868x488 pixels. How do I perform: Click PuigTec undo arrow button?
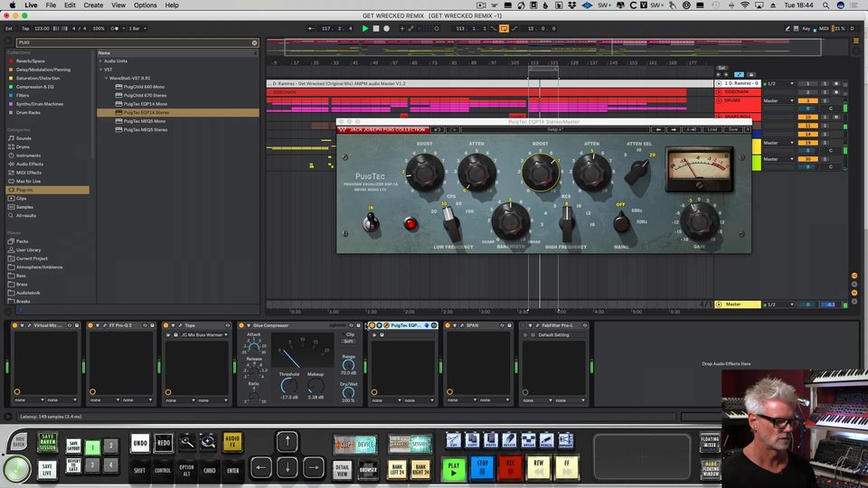click(x=437, y=129)
